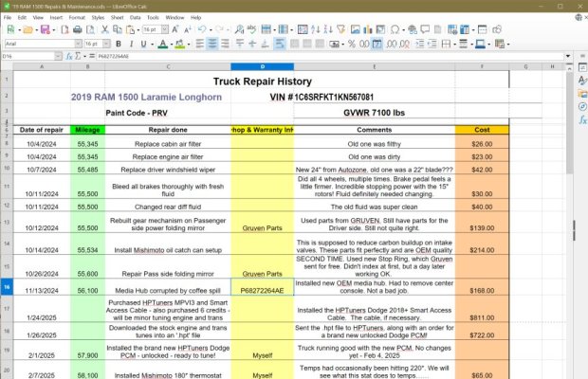Open the Sidebar Navigator compass icon

582,106
